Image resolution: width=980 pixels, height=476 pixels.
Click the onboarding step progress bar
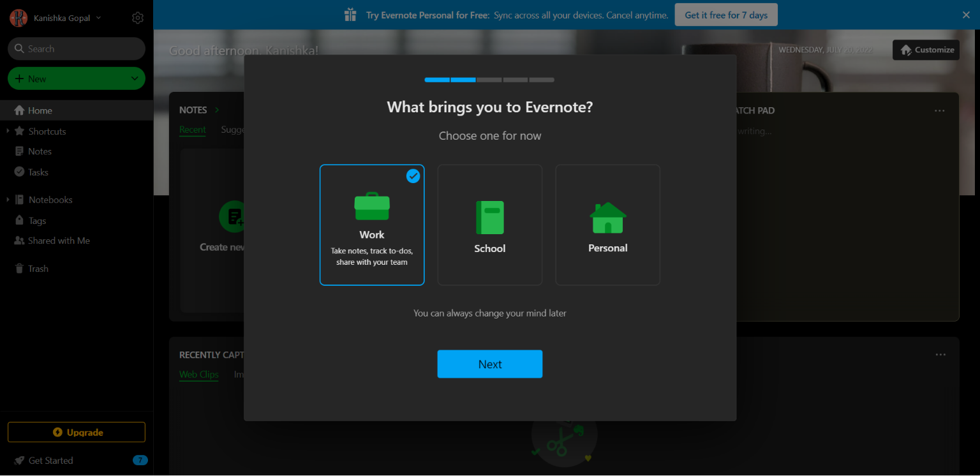489,80
